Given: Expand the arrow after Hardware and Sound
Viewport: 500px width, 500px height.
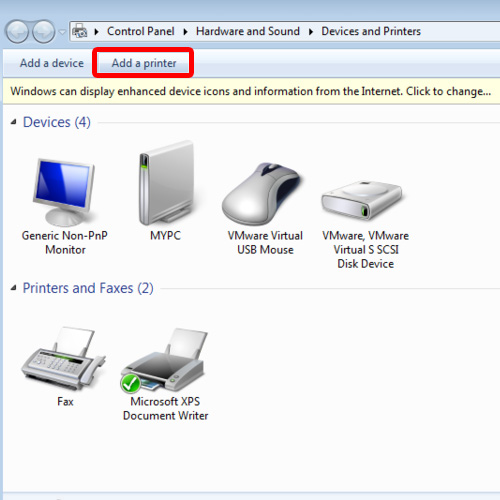Looking at the screenshot, I should tap(311, 32).
